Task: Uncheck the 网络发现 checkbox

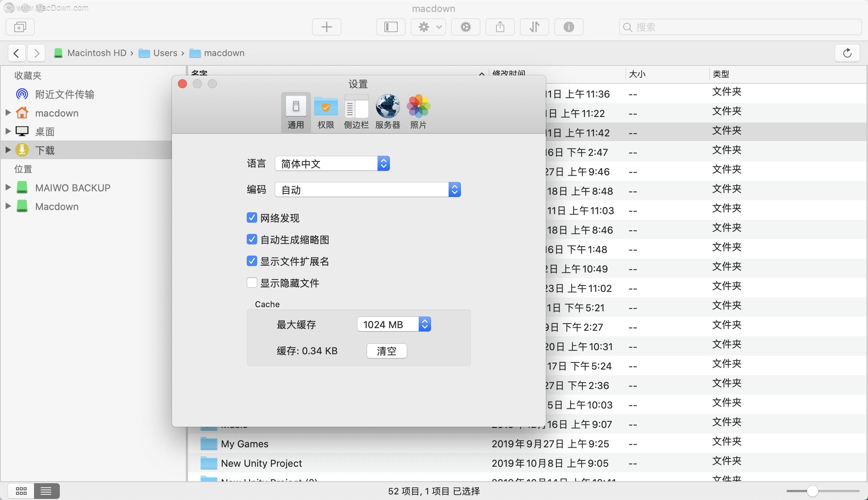Action: point(252,218)
